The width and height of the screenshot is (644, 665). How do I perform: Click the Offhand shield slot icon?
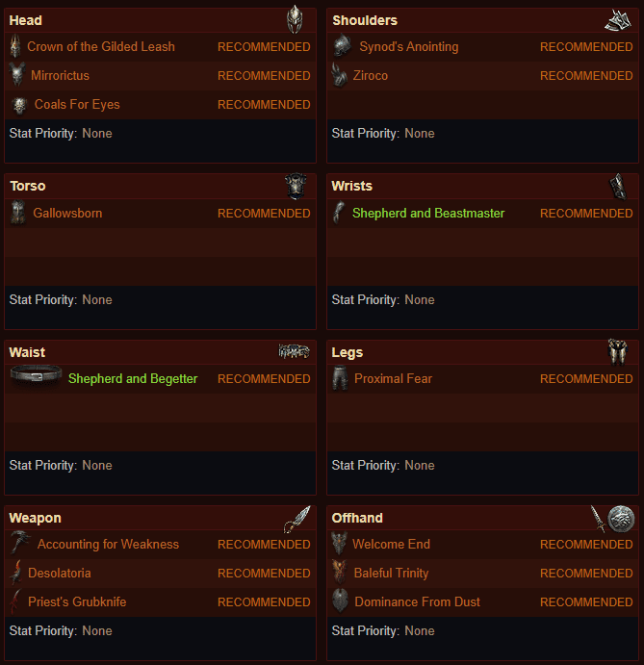click(621, 519)
